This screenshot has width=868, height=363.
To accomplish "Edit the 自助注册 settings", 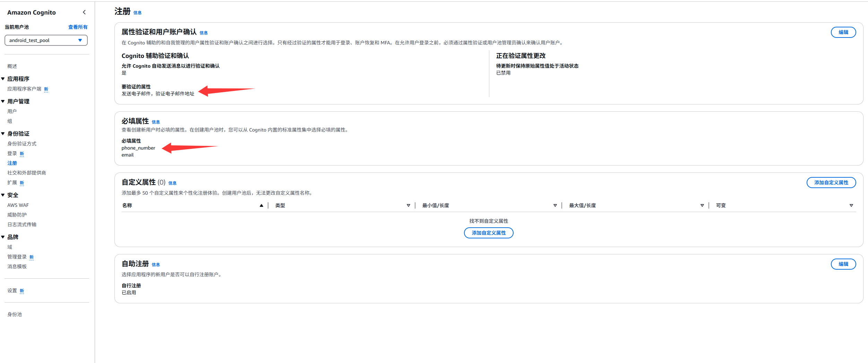I will tap(843, 264).
